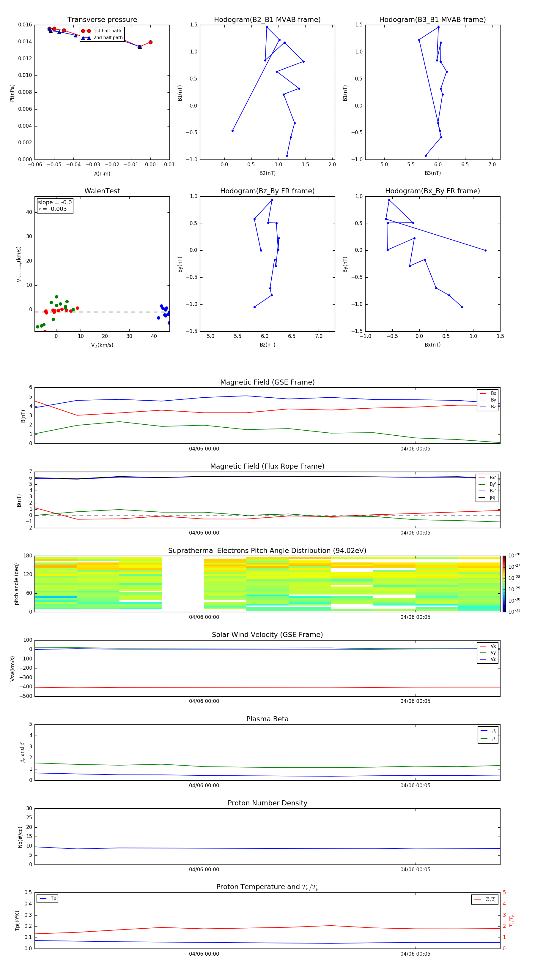Click the Te/Tp legend entry in temperature plot
The width and height of the screenshot is (535, 980).
coord(485,899)
